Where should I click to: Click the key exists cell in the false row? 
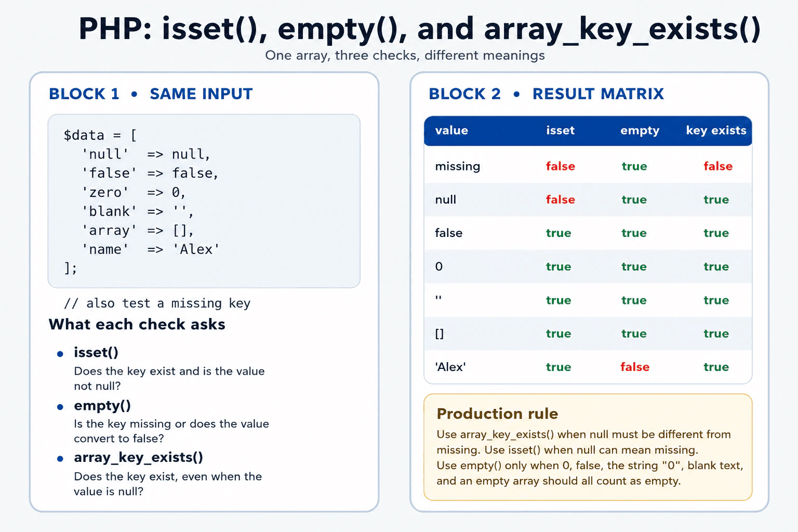pyautogui.click(x=716, y=233)
